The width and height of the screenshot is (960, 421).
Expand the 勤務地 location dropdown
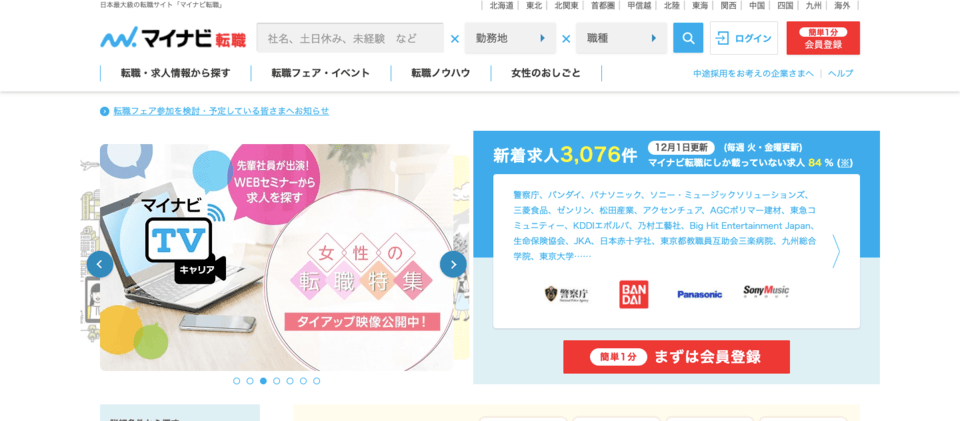[x=510, y=38]
